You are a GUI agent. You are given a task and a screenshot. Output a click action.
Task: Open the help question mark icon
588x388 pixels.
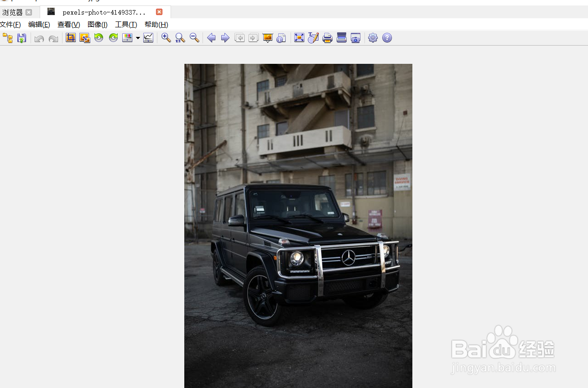[x=387, y=38]
